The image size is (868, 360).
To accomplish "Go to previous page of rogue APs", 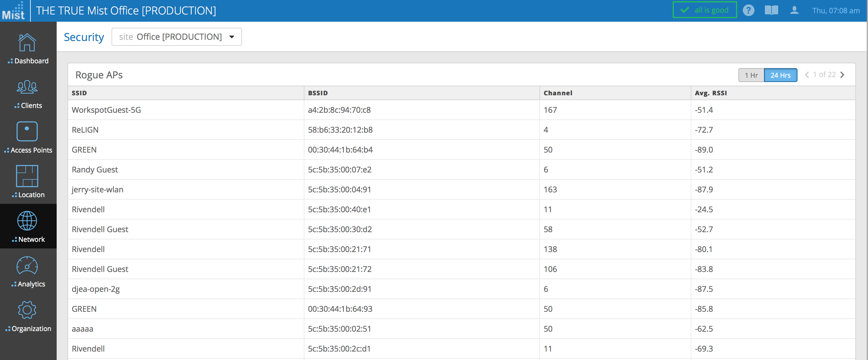I will click(x=807, y=75).
